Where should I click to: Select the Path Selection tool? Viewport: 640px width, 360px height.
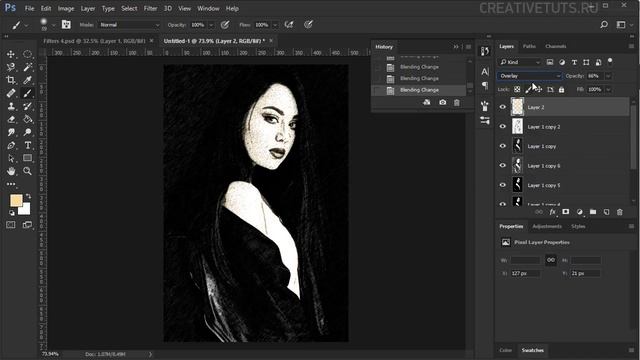coord(11,158)
